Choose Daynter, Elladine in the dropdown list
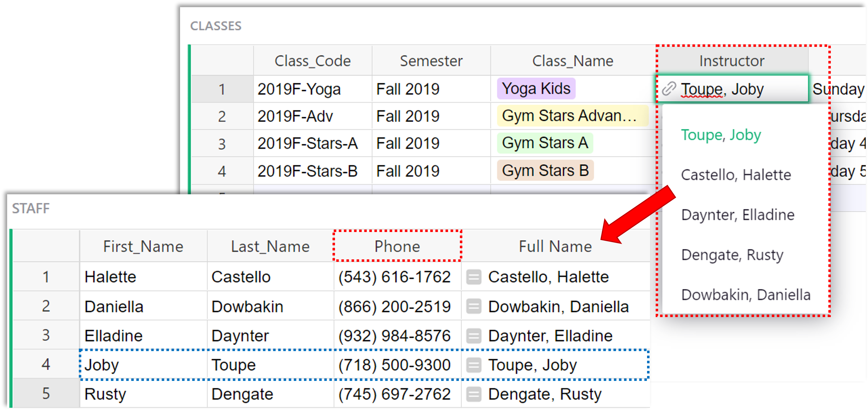Screen dimensions: 868x410 pos(738,215)
